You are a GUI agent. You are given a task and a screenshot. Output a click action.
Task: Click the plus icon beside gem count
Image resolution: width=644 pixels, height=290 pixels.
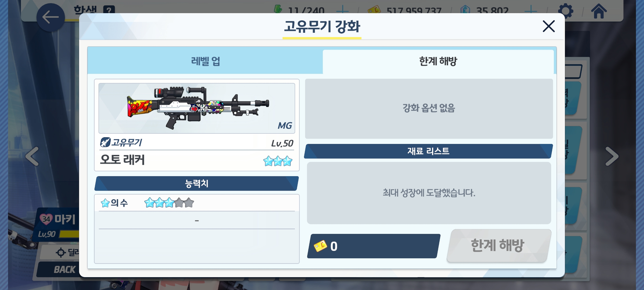(530, 10)
